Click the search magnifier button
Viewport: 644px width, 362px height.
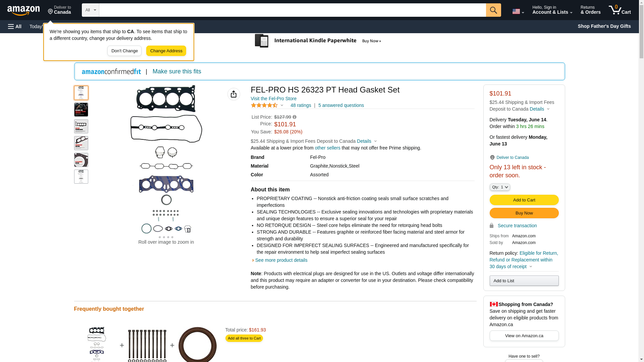coord(493,10)
